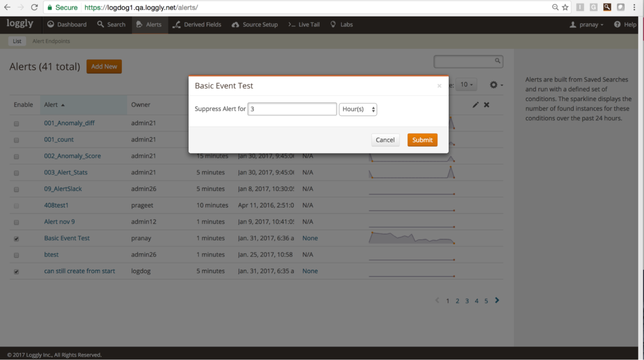Toggle the checkbox for 09_AlertSlack
This screenshot has width=644, height=360.
pos(16,189)
